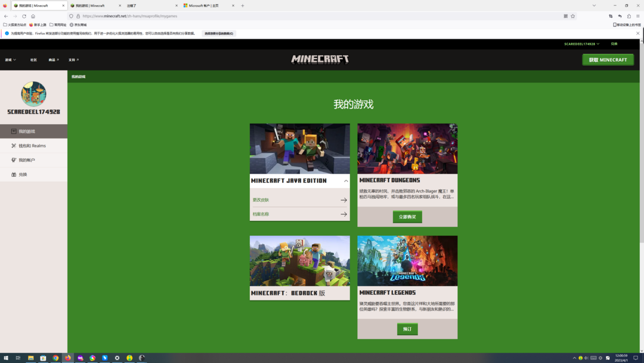Reload the page with the refresh icon
Screen dimensions: 644x363
[24, 16]
